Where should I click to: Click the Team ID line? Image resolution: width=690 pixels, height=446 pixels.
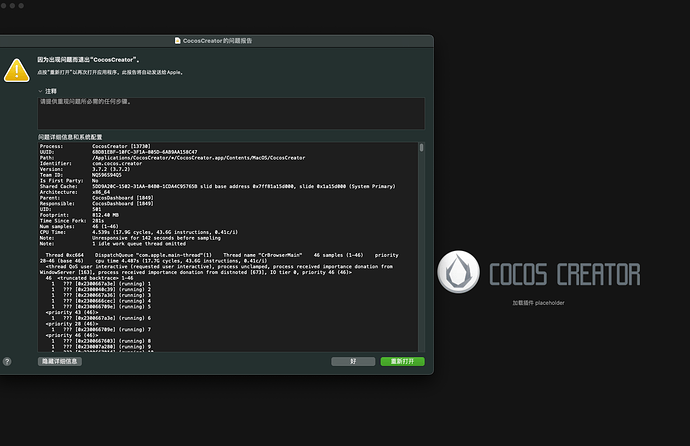pyautogui.click(x=81, y=175)
